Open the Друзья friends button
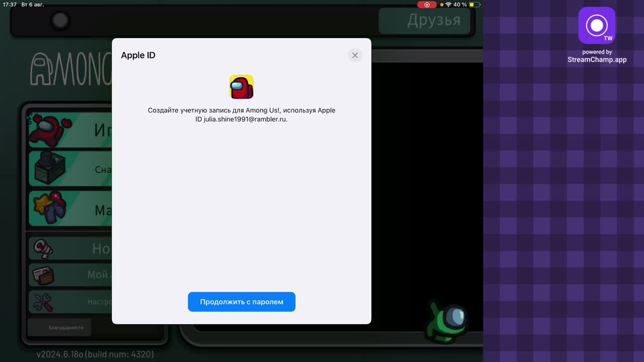The height and width of the screenshot is (362, 644). (425, 21)
